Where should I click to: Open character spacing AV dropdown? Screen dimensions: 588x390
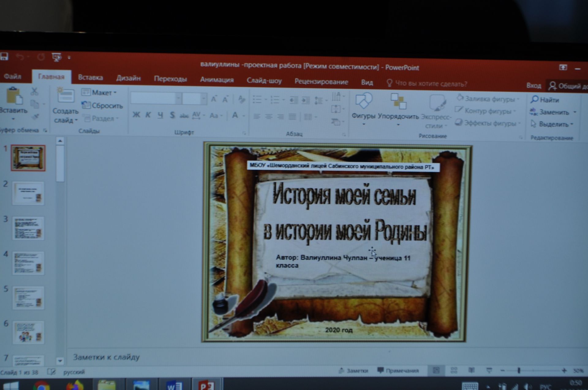click(x=198, y=115)
